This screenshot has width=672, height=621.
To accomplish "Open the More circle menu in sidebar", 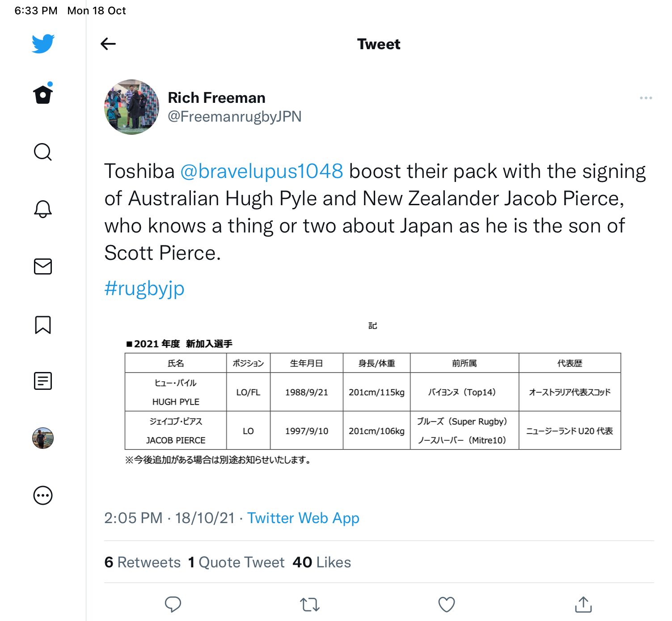I will click(43, 495).
